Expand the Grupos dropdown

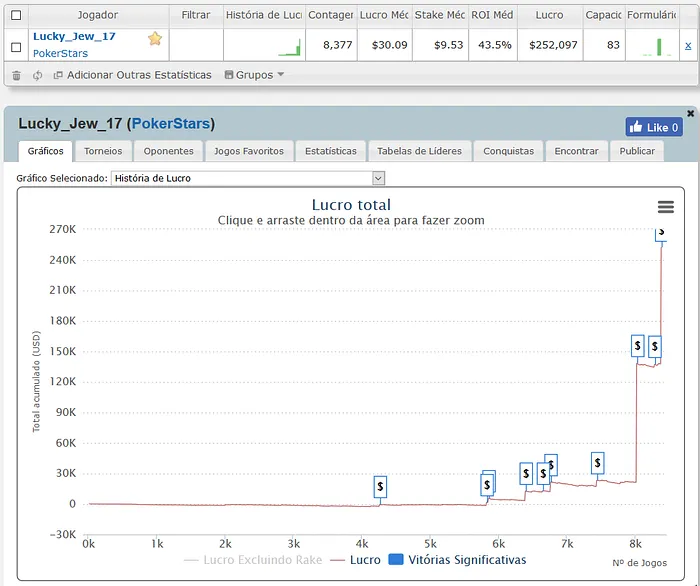pyautogui.click(x=254, y=75)
